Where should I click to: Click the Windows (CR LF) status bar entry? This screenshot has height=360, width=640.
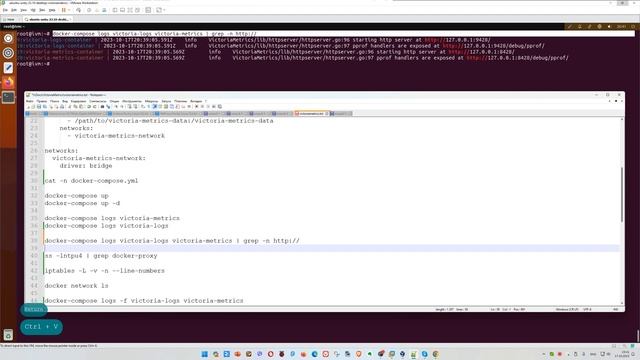click(567, 309)
